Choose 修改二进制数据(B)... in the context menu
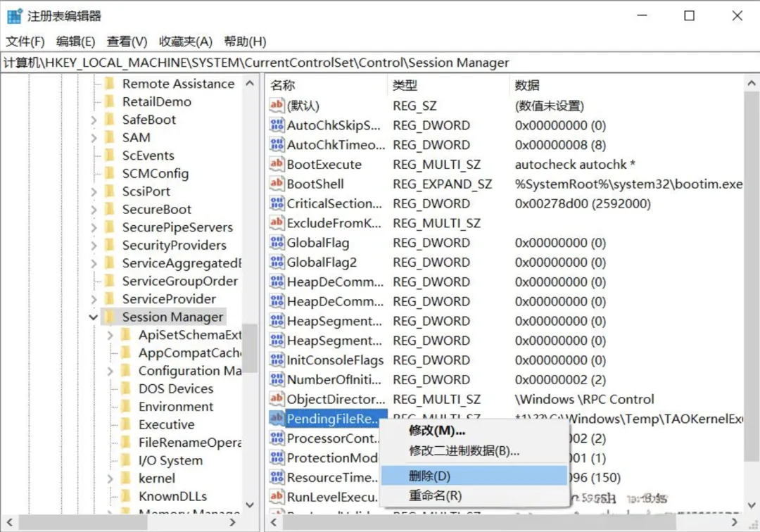Screen dimensions: 760x532 [474, 450]
